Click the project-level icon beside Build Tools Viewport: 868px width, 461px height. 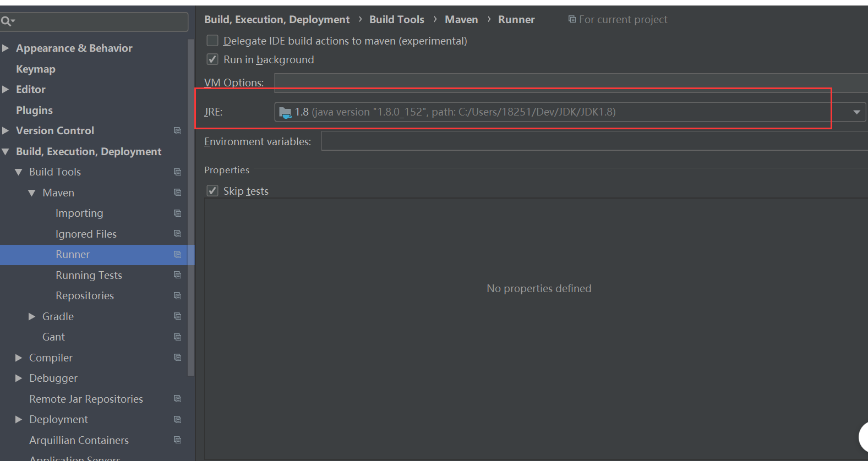(177, 172)
